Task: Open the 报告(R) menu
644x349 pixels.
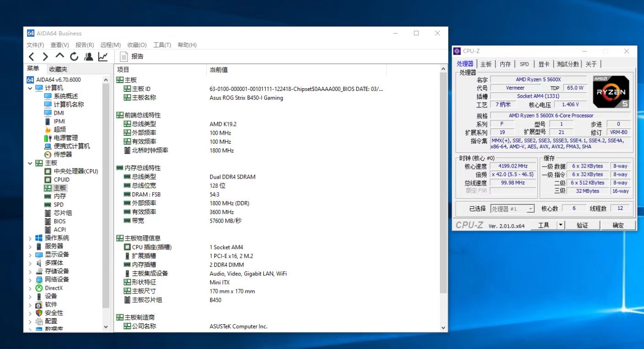Action: click(84, 45)
